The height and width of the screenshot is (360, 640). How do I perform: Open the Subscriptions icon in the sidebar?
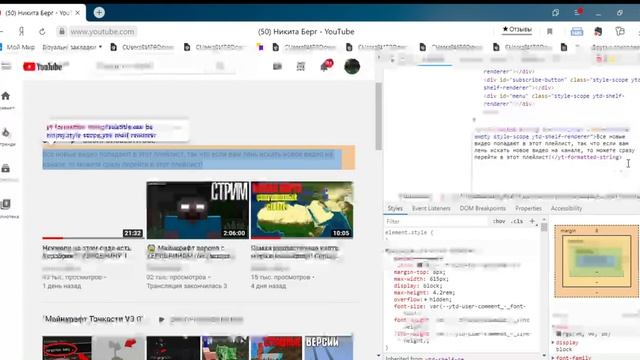click(x=6, y=168)
